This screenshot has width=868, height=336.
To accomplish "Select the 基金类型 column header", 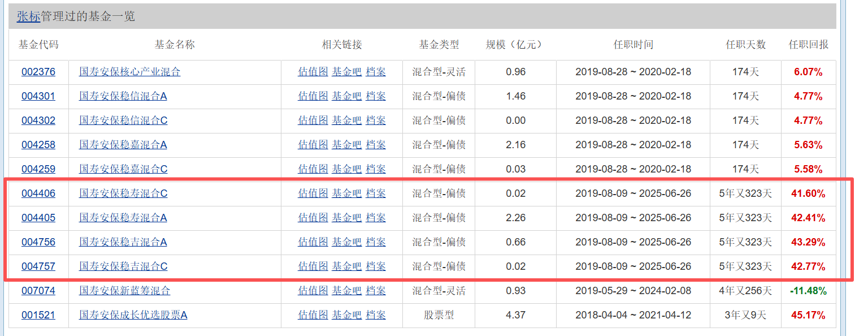I will point(439,45).
